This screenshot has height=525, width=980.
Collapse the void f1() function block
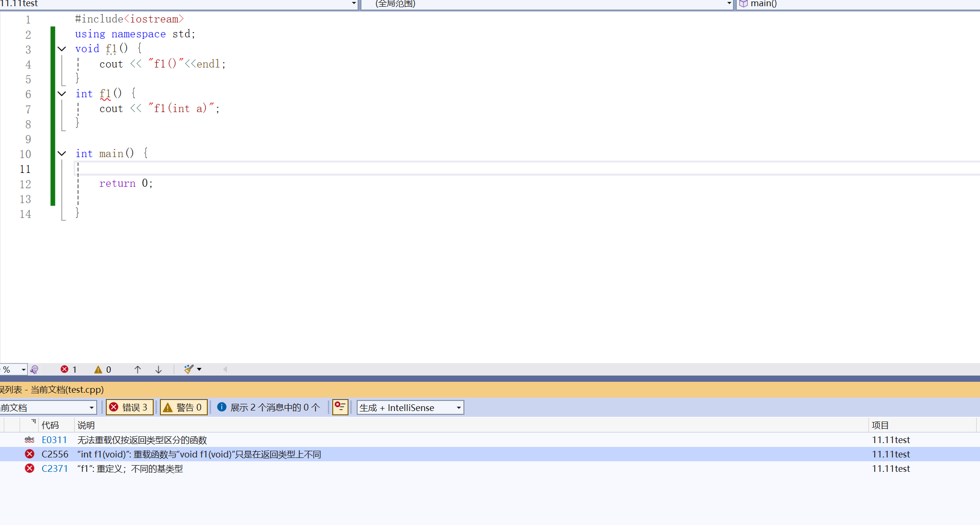click(62, 49)
